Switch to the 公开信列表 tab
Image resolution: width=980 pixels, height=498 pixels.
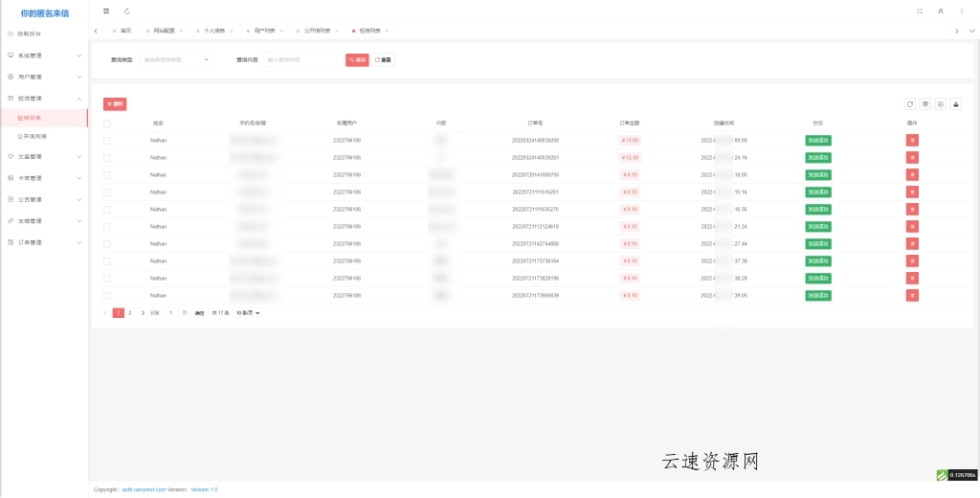318,31
